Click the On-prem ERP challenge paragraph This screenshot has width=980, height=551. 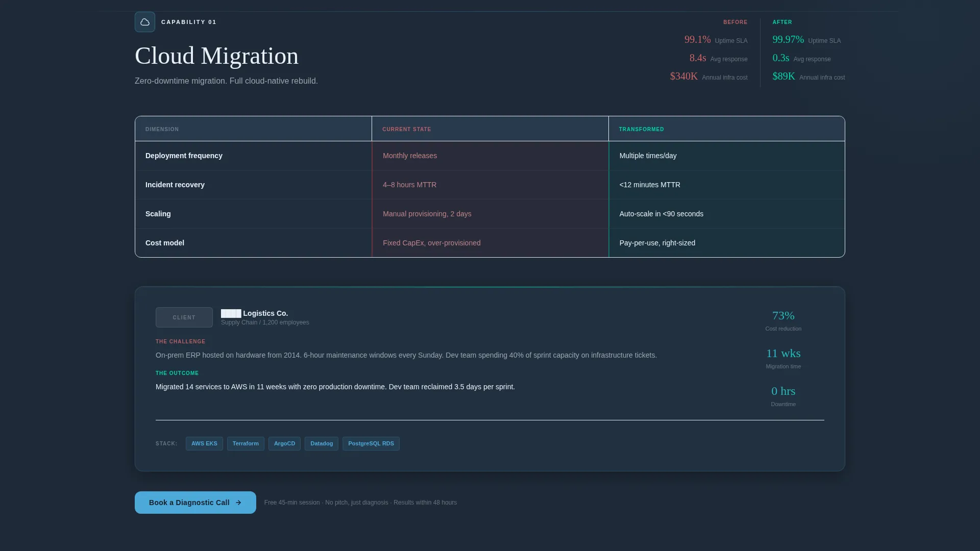(406, 355)
